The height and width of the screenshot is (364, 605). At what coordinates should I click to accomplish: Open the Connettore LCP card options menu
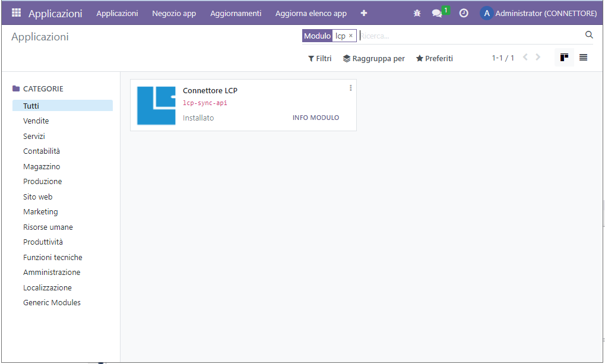point(350,88)
